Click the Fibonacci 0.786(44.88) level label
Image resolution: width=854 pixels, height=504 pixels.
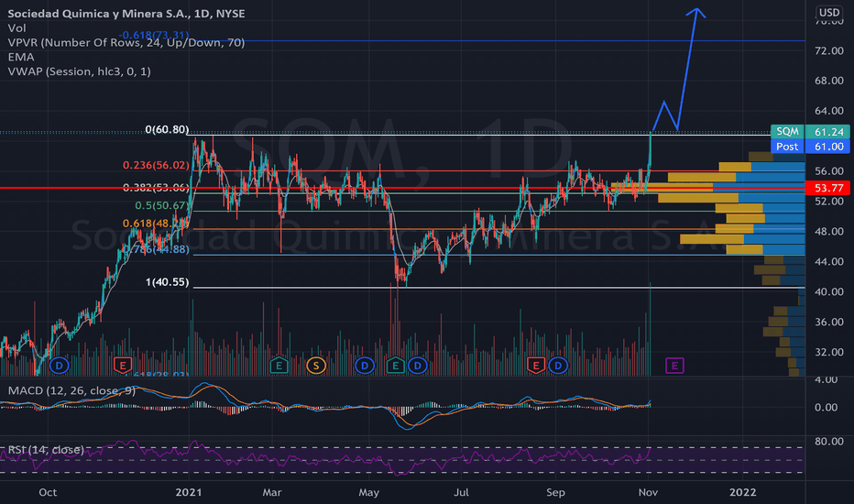coord(156,249)
